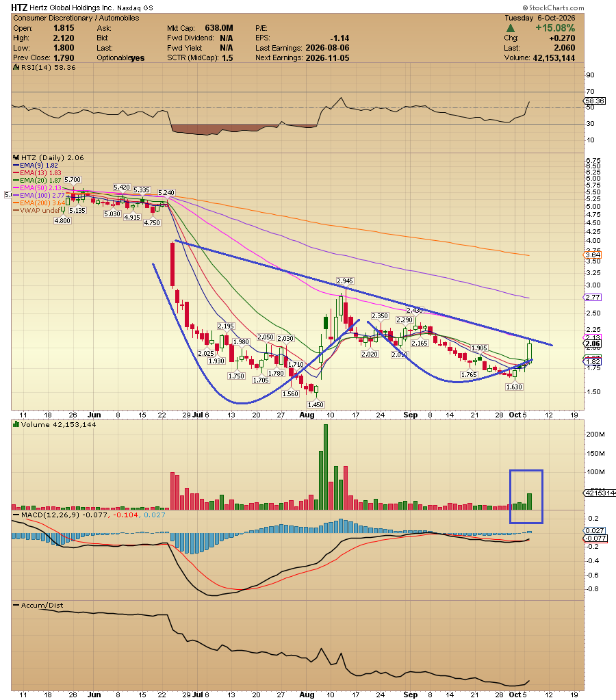Click the VWAP undef legend entry
Image resolution: width=616 pixels, height=700 pixels.
point(37,210)
